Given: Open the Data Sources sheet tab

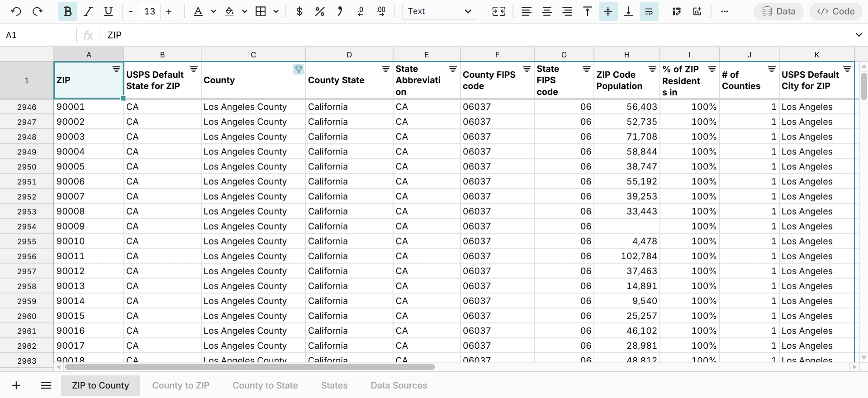Looking at the screenshot, I should coord(398,385).
